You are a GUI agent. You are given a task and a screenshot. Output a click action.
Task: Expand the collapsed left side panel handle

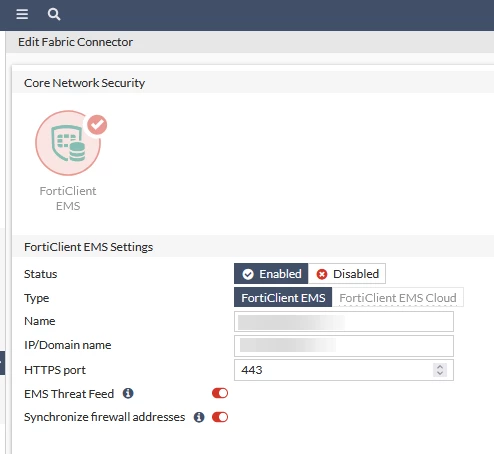[x=2, y=363]
